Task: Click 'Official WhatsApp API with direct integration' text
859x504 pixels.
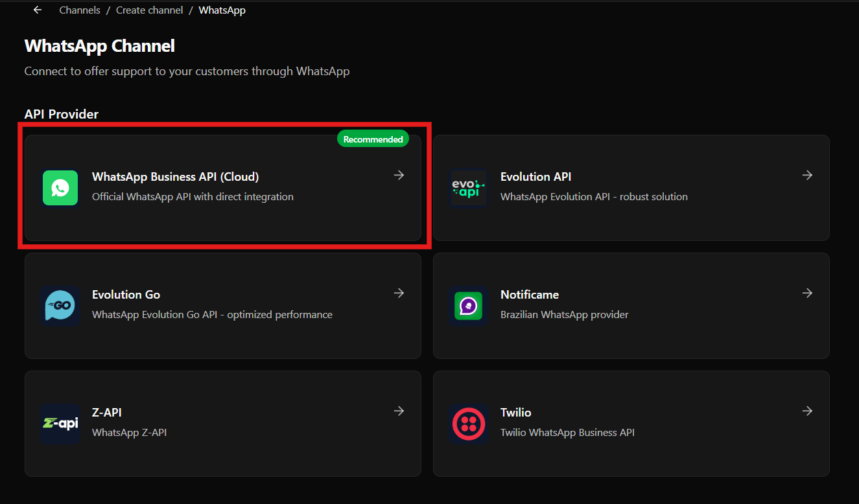Action: pyautogui.click(x=193, y=196)
